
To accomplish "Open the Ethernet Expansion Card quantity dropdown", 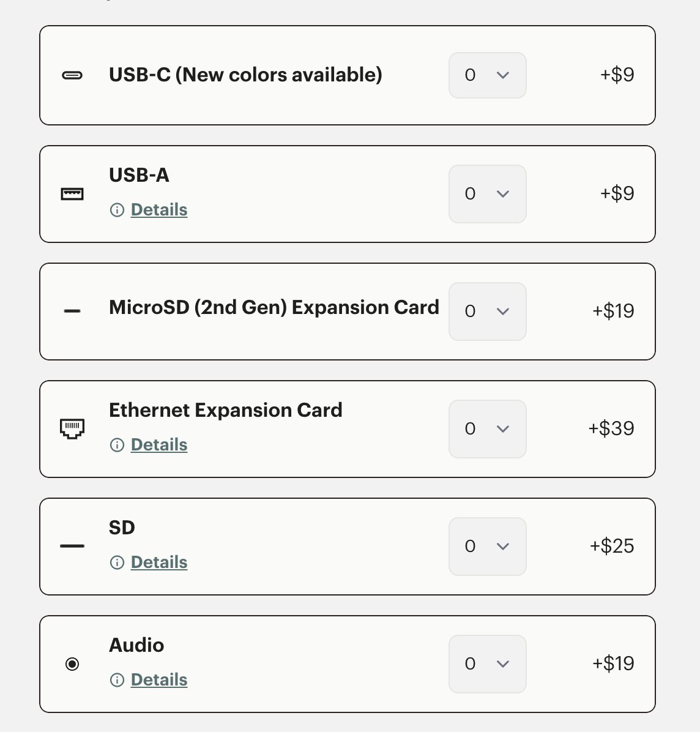I will click(488, 428).
